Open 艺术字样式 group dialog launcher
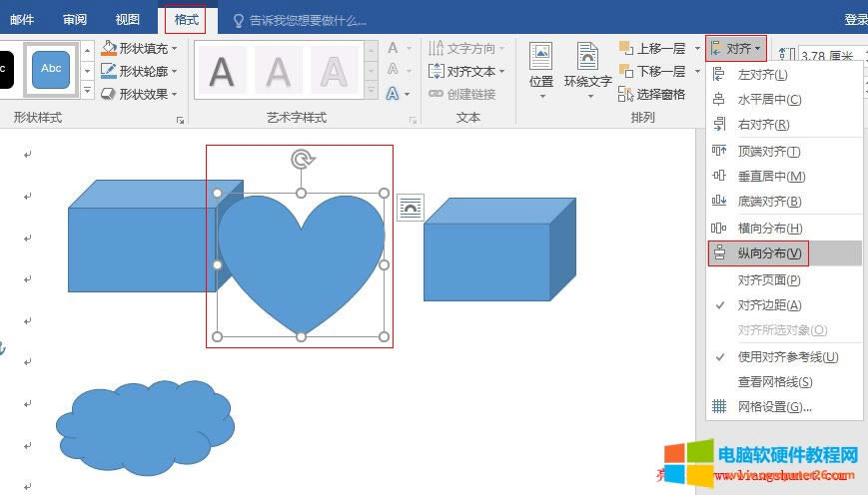 coord(413,120)
